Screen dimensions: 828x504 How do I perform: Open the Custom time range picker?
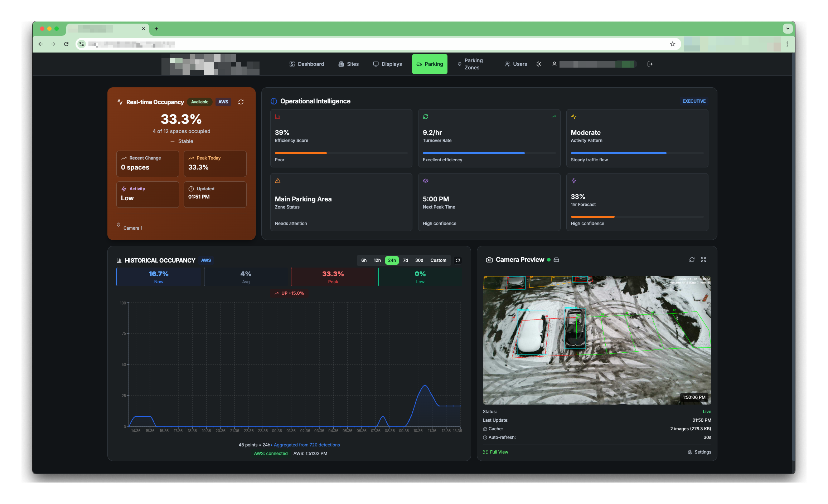point(438,260)
